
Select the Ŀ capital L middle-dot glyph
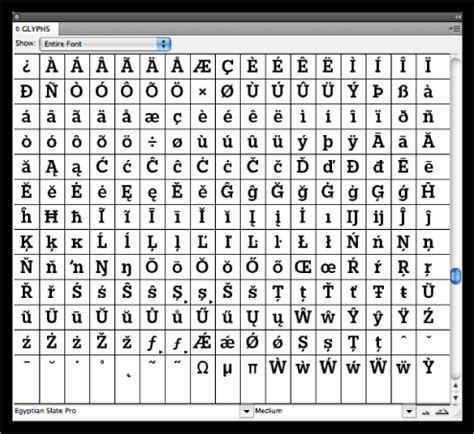point(253,242)
